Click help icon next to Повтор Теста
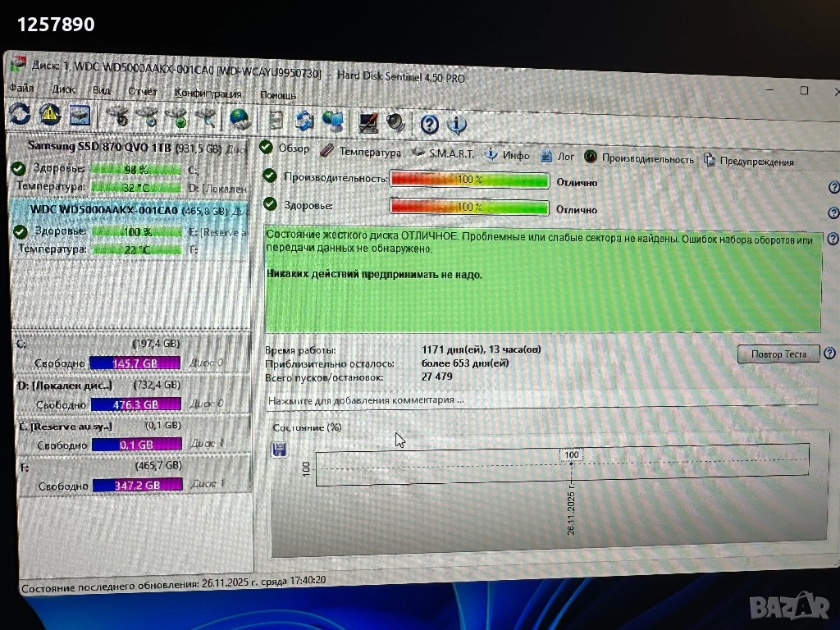 pos(829,354)
